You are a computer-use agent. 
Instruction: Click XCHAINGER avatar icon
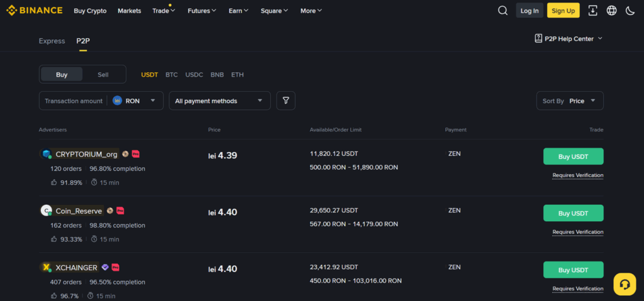pos(47,268)
